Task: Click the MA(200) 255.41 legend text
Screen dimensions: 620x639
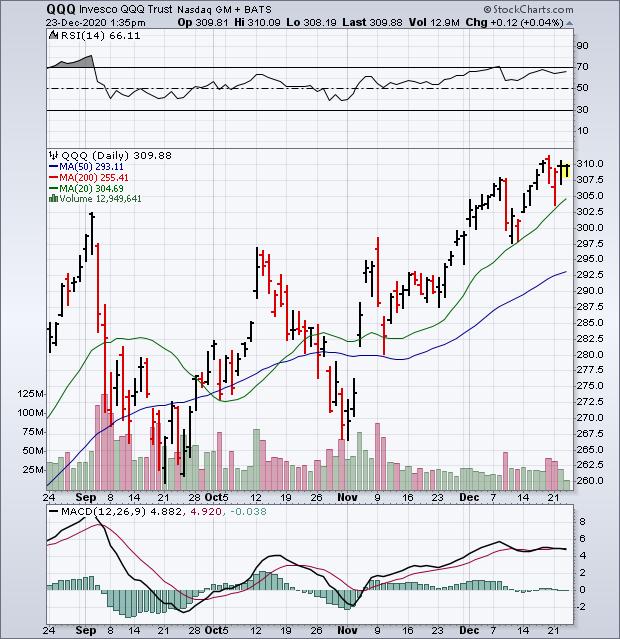Action: (94, 178)
